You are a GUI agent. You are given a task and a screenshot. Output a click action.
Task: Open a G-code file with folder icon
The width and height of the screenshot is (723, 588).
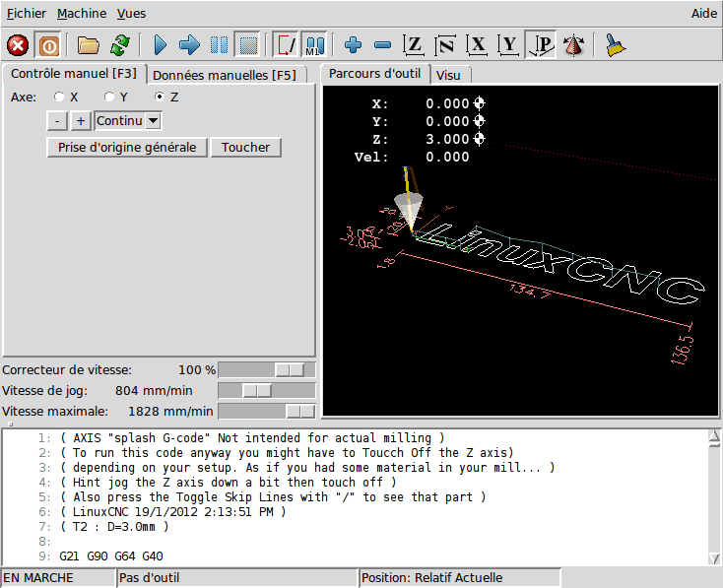(90, 45)
